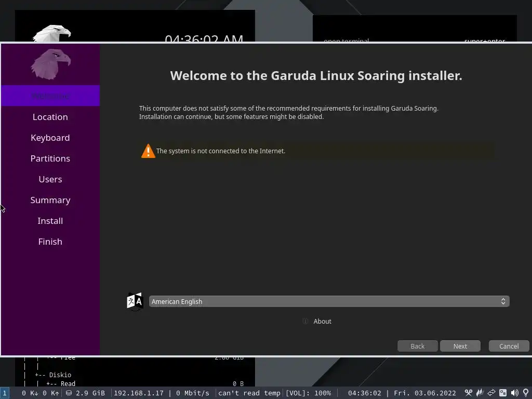Open the American English language dropdown
The width and height of the screenshot is (532, 399).
tap(329, 301)
